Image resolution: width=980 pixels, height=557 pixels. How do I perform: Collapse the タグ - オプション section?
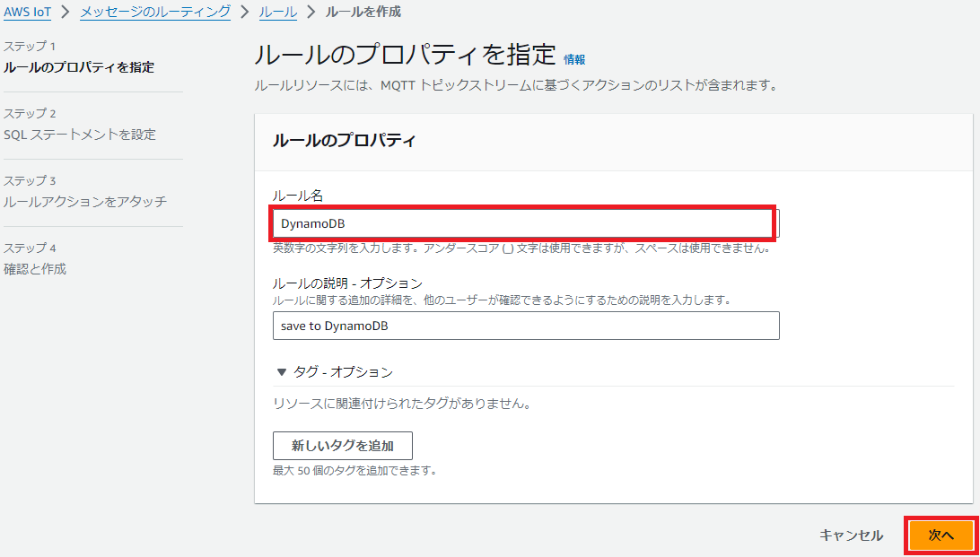click(335, 372)
